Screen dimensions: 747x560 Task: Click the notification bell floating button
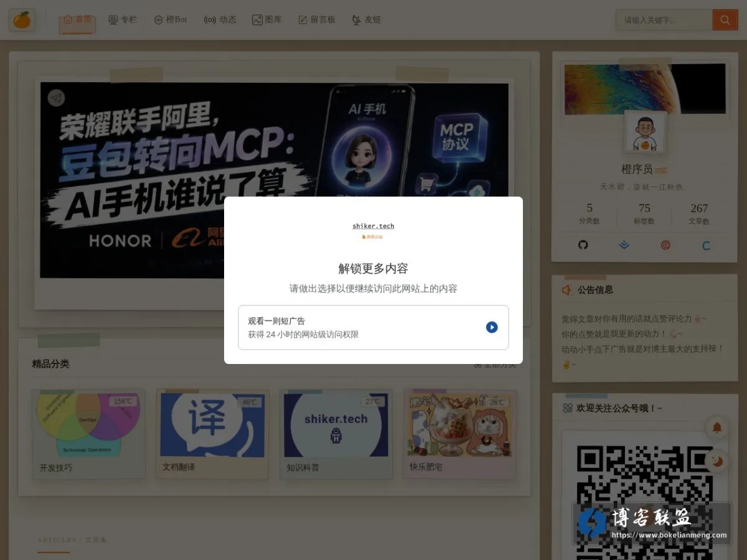(717, 427)
